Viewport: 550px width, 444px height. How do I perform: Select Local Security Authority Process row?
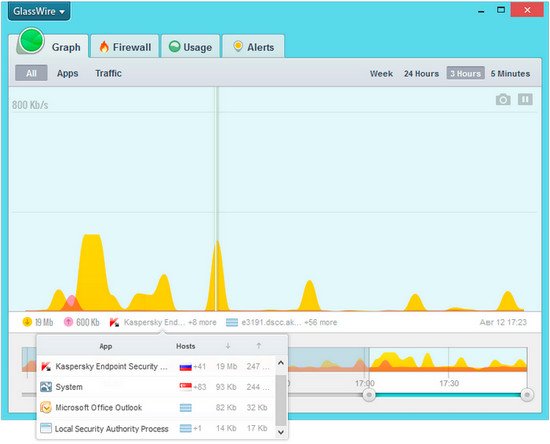156,428
